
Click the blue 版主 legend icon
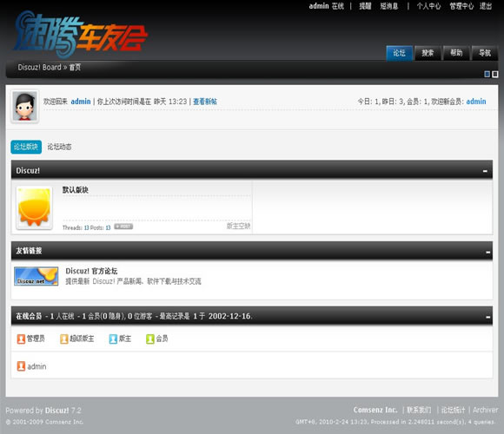113,339
